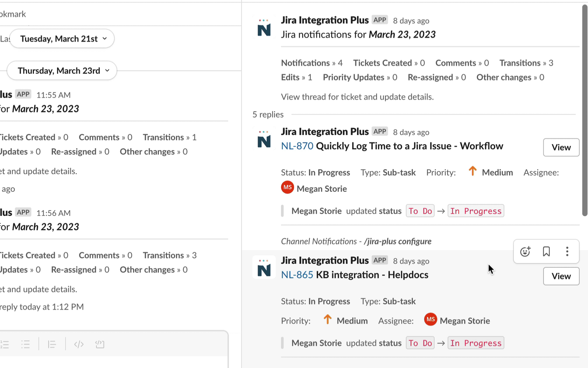This screenshot has height=368, width=588.
Task: Click 8 days ago timestamp on NL-865 reply
Action: 411,261
